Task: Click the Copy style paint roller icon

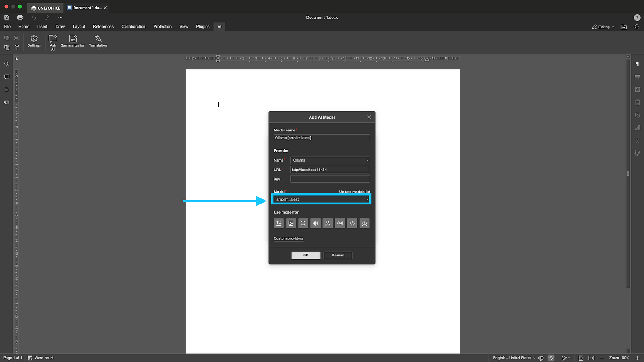Action: pos(17,47)
